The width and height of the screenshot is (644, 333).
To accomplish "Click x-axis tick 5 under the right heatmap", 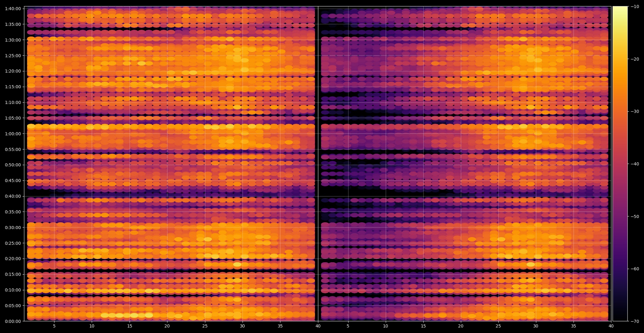I will pyautogui.click(x=348, y=326).
